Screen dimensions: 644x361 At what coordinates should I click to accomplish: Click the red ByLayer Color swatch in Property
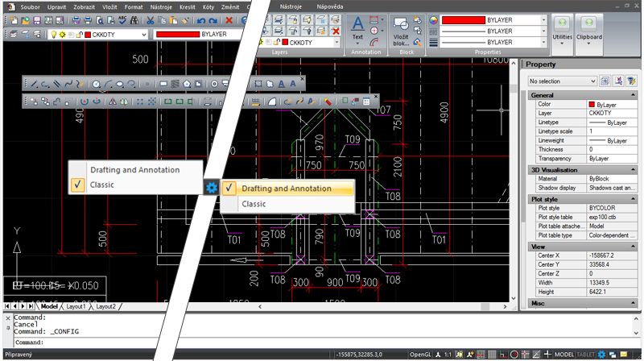592,105
